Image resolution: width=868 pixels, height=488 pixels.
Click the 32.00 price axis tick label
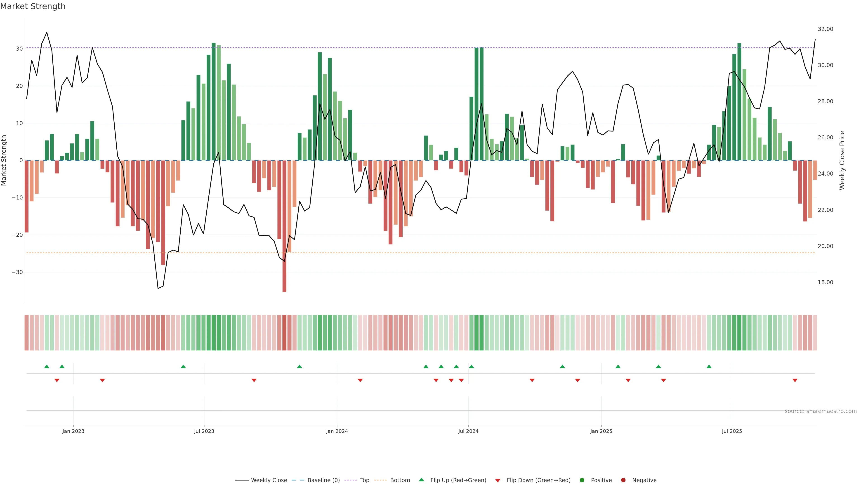tap(825, 29)
